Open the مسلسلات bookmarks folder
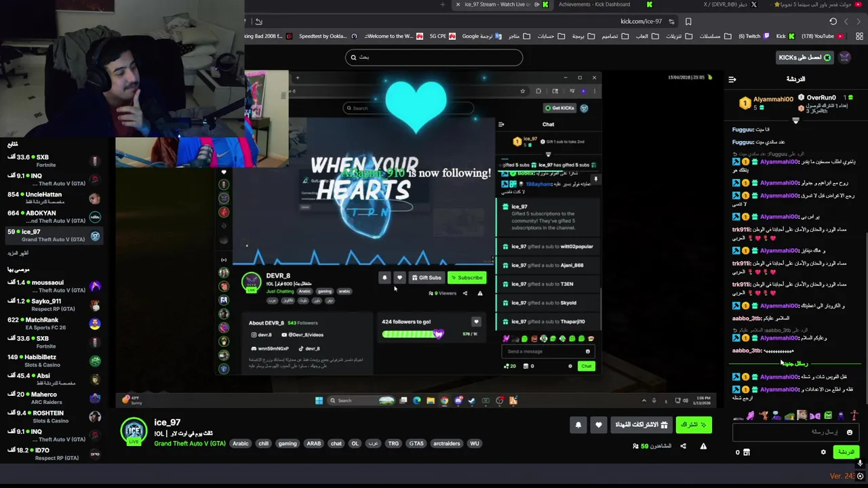The height and width of the screenshot is (488, 868). click(x=715, y=36)
